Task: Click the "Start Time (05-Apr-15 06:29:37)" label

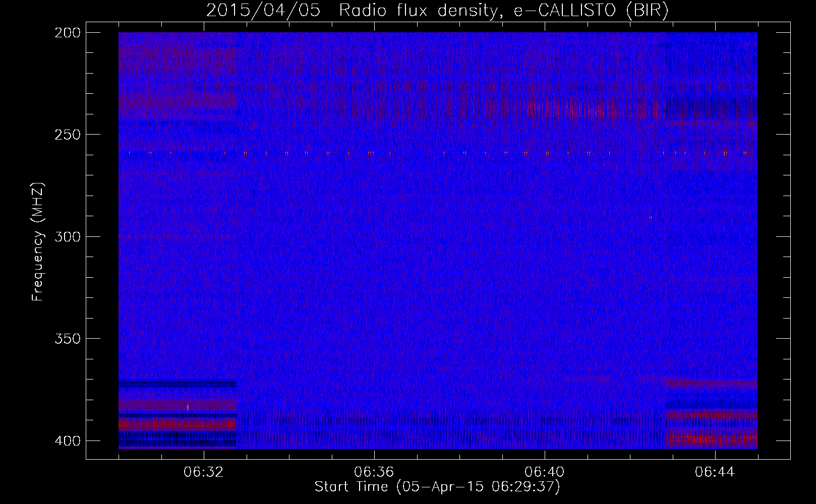Action: pos(437,487)
